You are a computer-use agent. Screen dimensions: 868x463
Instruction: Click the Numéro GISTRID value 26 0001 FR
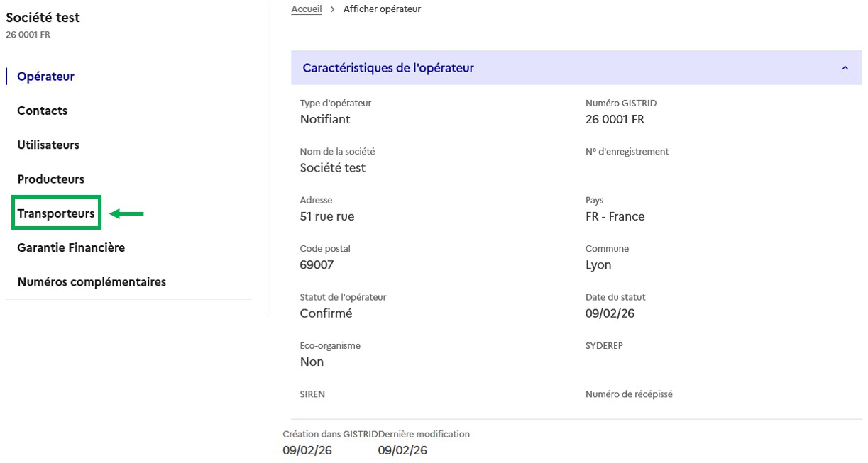(615, 119)
